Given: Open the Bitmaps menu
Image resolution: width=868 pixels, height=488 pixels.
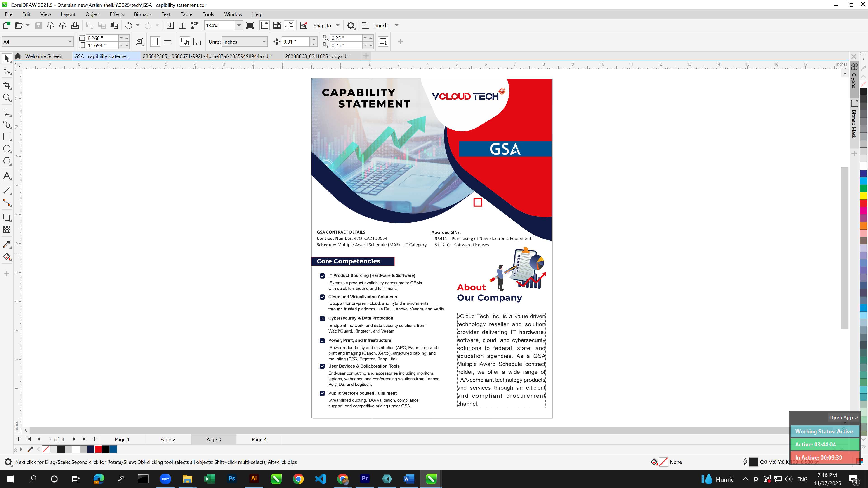Looking at the screenshot, I should click(x=143, y=14).
